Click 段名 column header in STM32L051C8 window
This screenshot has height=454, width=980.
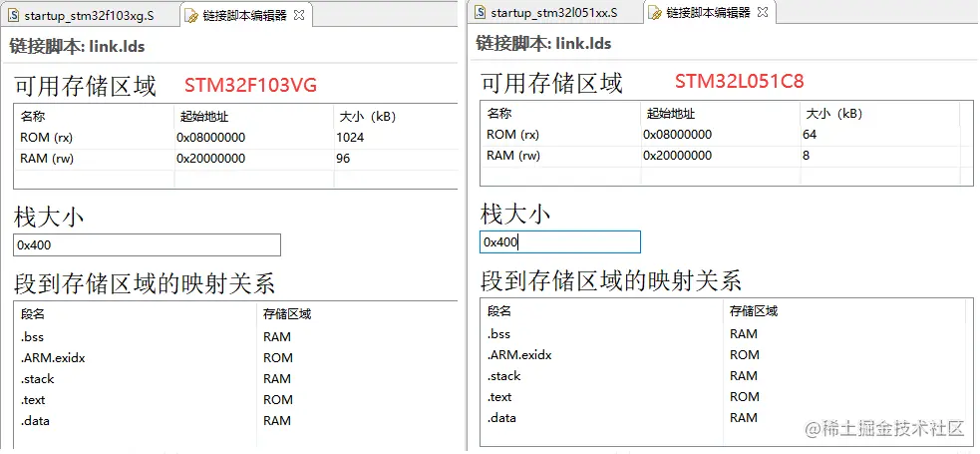point(498,310)
